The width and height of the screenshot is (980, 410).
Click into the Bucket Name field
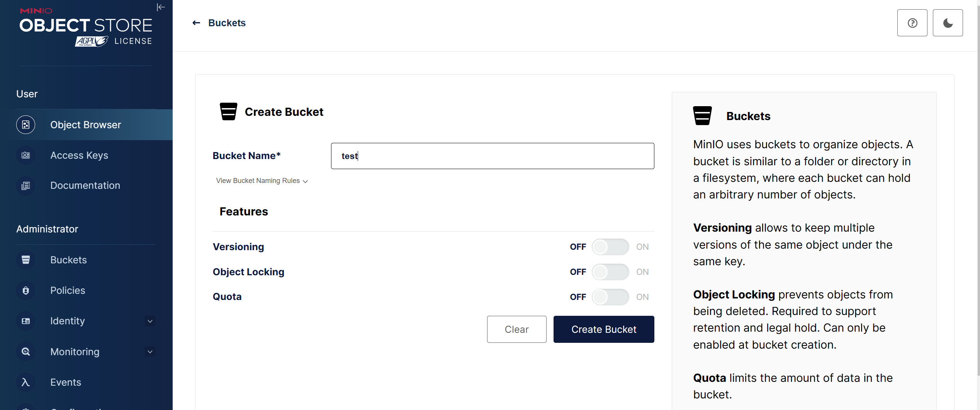492,156
